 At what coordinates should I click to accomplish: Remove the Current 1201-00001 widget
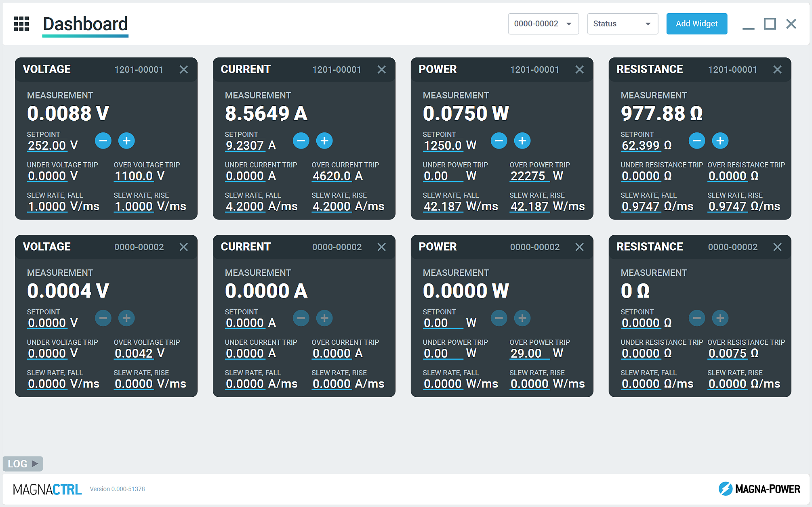pyautogui.click(x=381, y=69)
